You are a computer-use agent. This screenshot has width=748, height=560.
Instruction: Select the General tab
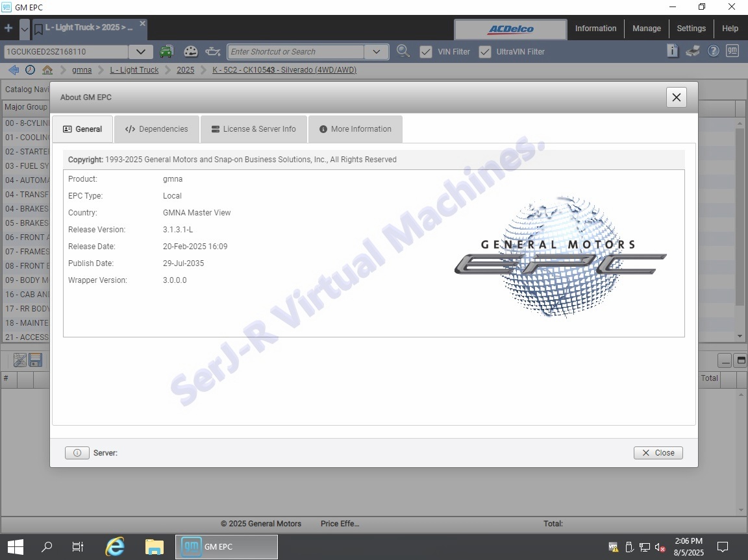point(82,129)
